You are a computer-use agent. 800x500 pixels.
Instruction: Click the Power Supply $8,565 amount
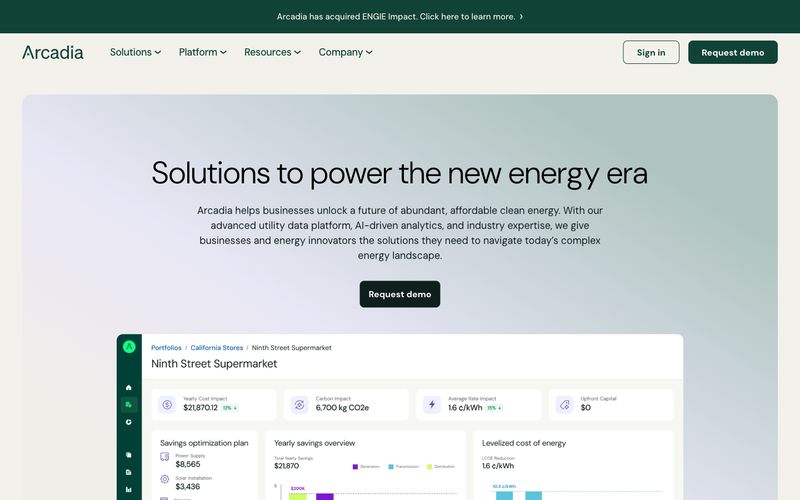(188, 464)
